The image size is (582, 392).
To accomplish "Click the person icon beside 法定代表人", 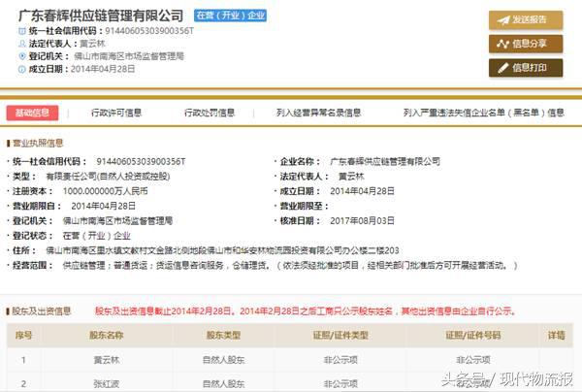I will point(22,44).
